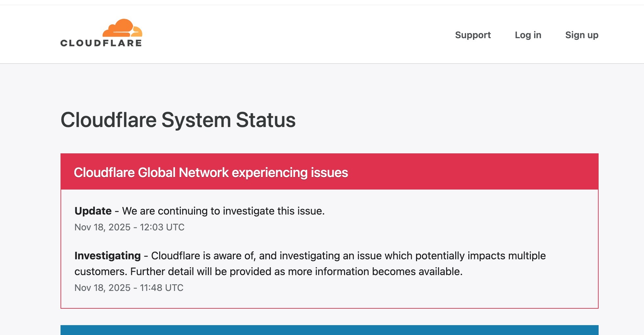The height and width of the screenshot is (335, 644).
Task: Click the bold "Update" label
Action: (93, 211)
